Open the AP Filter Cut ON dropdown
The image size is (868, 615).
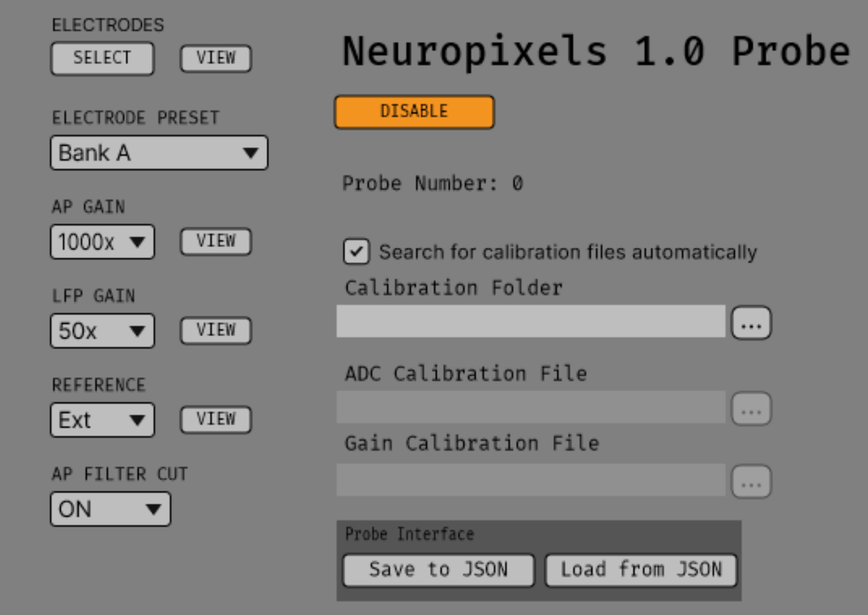(x=110, y=509)
